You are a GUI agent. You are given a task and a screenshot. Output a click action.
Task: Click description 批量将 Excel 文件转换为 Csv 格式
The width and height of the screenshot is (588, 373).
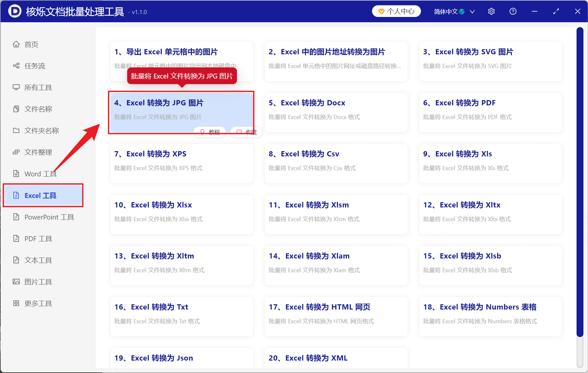(312, 168)
